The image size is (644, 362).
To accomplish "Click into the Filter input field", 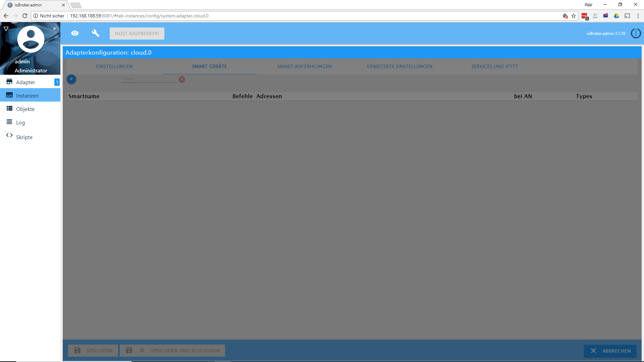I will click(149, 79).
